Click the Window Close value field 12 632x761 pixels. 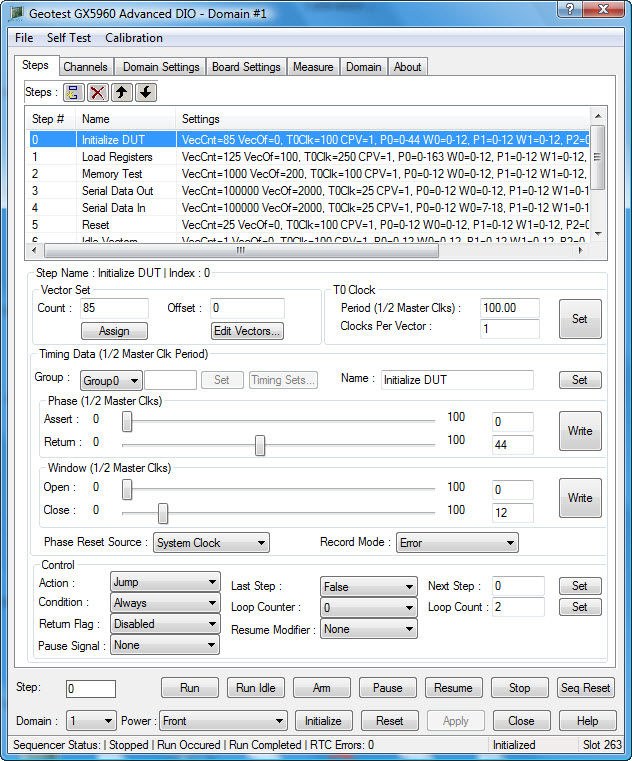point(513,513)
